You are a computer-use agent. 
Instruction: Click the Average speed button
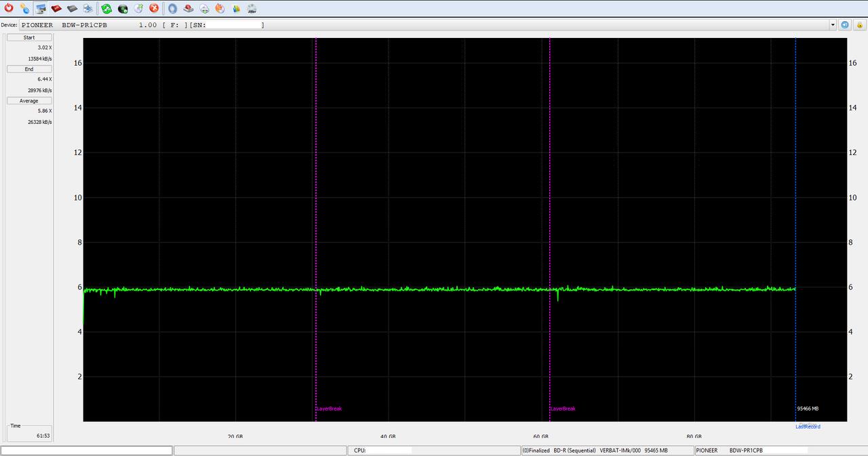pyautogui.click(x=29, y=101)
